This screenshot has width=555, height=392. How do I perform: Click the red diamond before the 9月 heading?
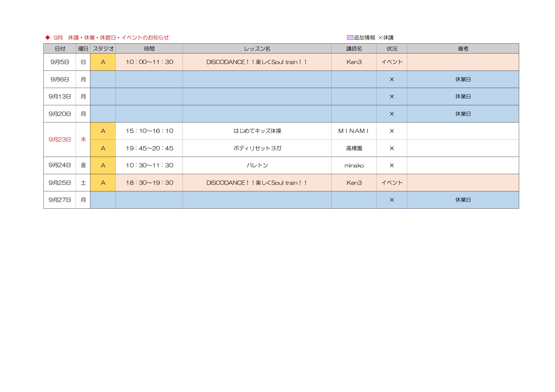click(x=48, y=37)
